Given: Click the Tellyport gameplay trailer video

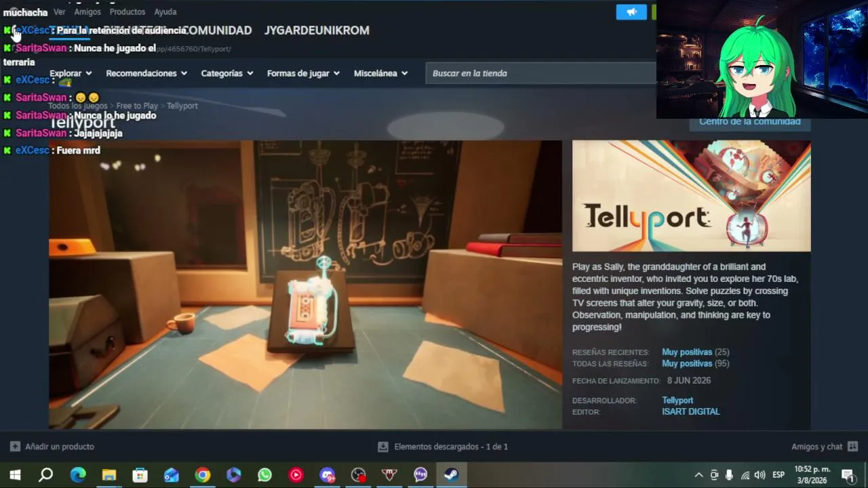Looking at the screenshot, I should pyautogui.click(x=305, y=285).
